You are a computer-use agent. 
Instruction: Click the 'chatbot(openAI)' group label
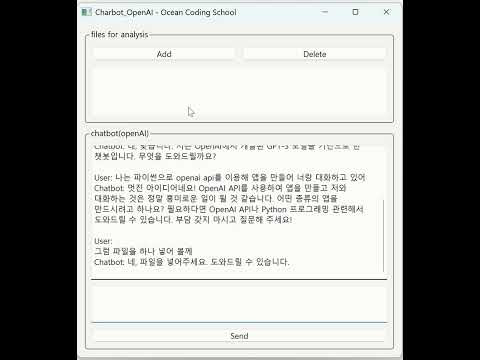click(120, 133)
